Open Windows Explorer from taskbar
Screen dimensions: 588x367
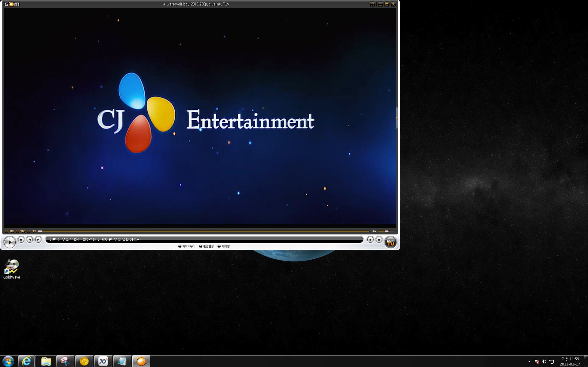tap(46, 361)
